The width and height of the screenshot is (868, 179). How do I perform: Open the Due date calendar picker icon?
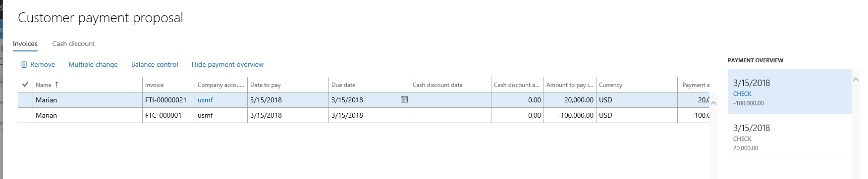coord(404,99)
